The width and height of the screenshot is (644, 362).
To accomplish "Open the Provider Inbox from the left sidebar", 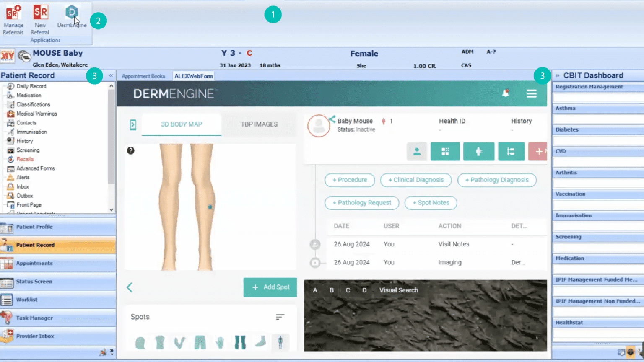I will (x=35, y=336).
